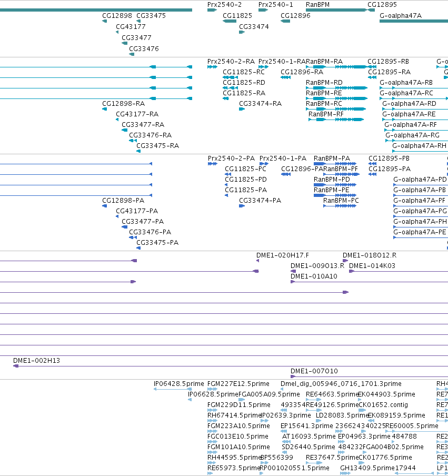Select clone DME1-018O12.R
Image resolution: width=448 pixels, height=476 pixels.
pos(370,255)
